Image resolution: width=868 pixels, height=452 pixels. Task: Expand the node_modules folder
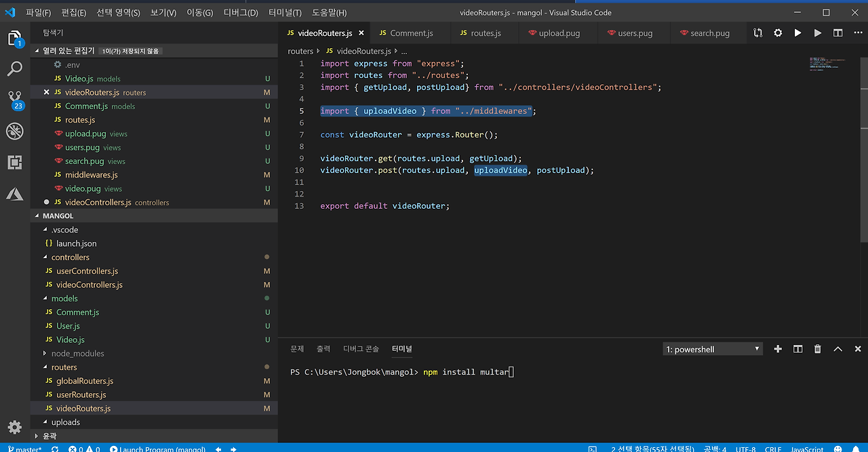(x=77, y=353)
